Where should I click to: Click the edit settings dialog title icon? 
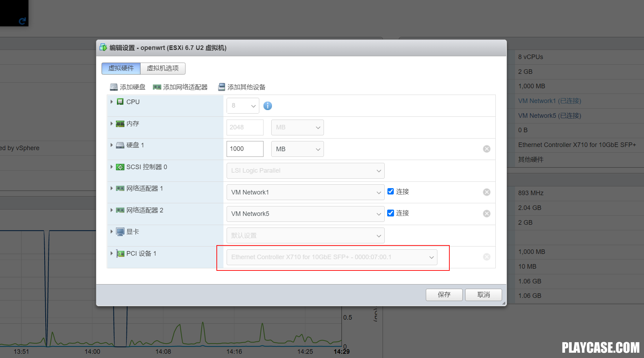tap(103, 47)
